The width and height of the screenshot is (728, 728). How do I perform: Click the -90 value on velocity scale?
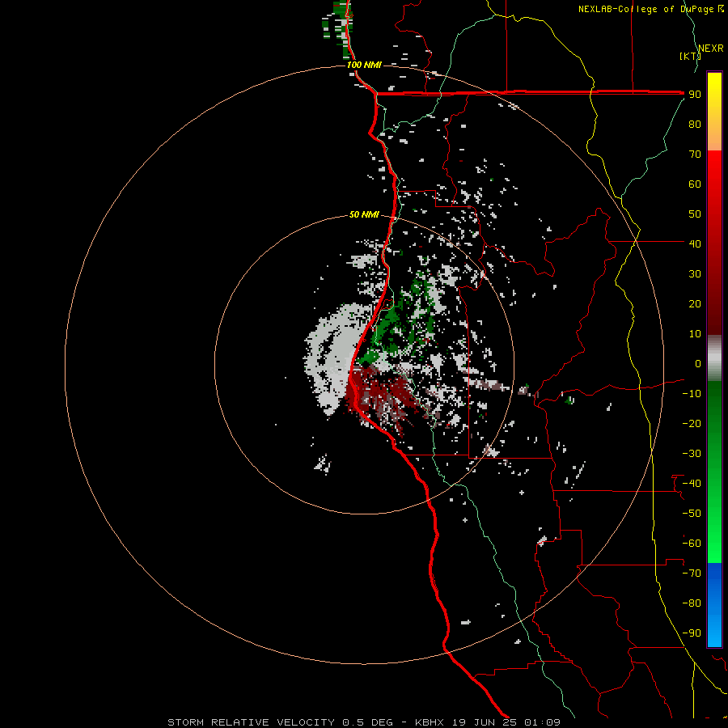coord(692,633)
